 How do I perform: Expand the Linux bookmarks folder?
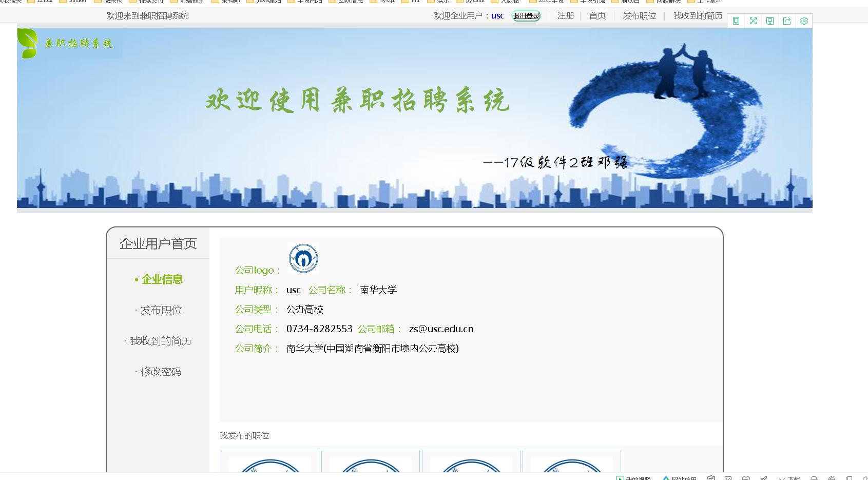click(43, 2)
